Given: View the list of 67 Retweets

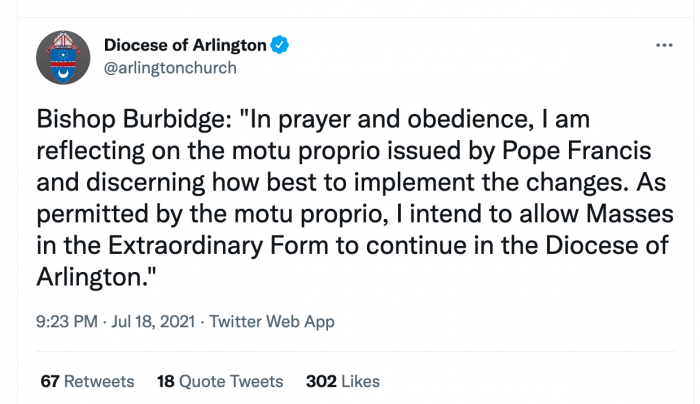Looking at the screenshot, I should point(87,381).
